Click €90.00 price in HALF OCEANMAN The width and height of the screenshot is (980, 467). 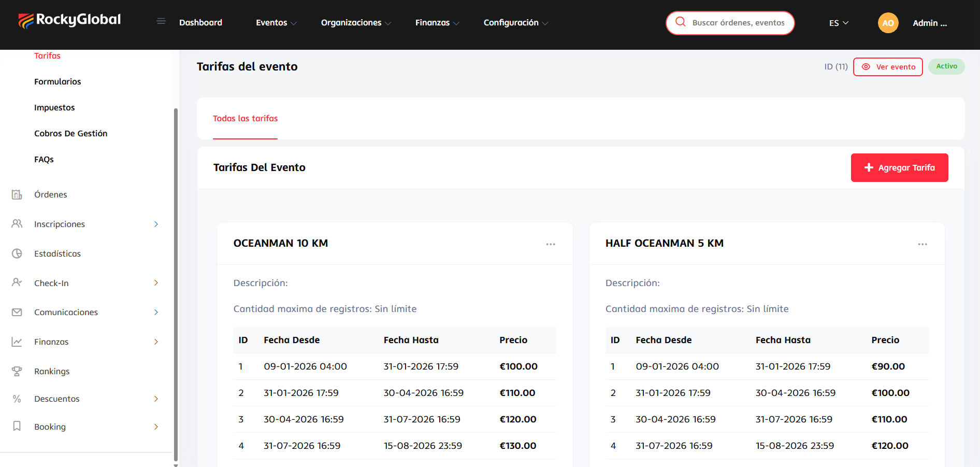point(888,366)
